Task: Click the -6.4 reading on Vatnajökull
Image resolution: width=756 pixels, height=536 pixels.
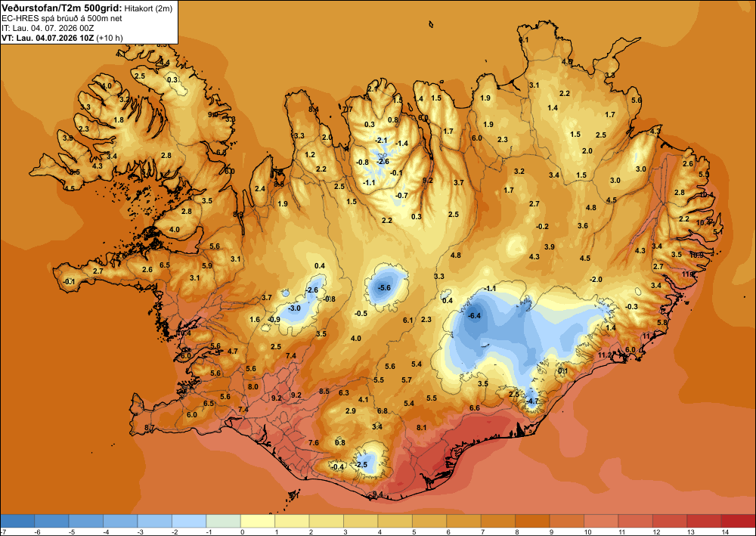Action: coord(475,316)
